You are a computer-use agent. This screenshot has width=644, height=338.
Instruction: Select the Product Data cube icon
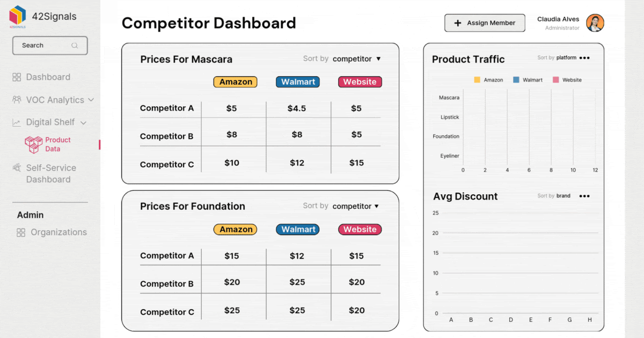33,144
